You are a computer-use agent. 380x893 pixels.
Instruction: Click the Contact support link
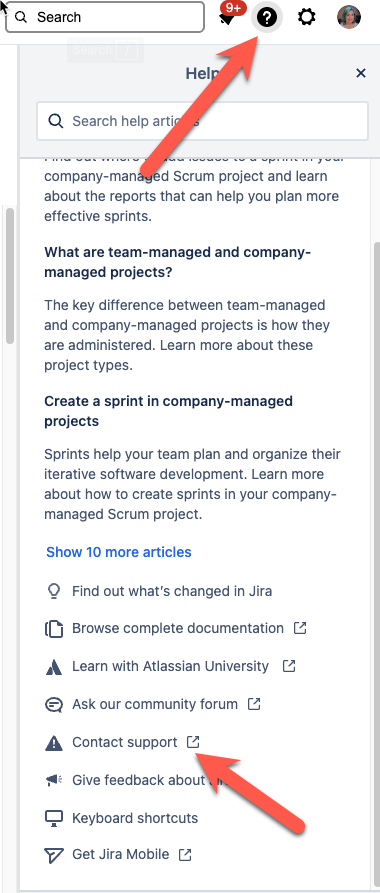[x=125, y=742]
